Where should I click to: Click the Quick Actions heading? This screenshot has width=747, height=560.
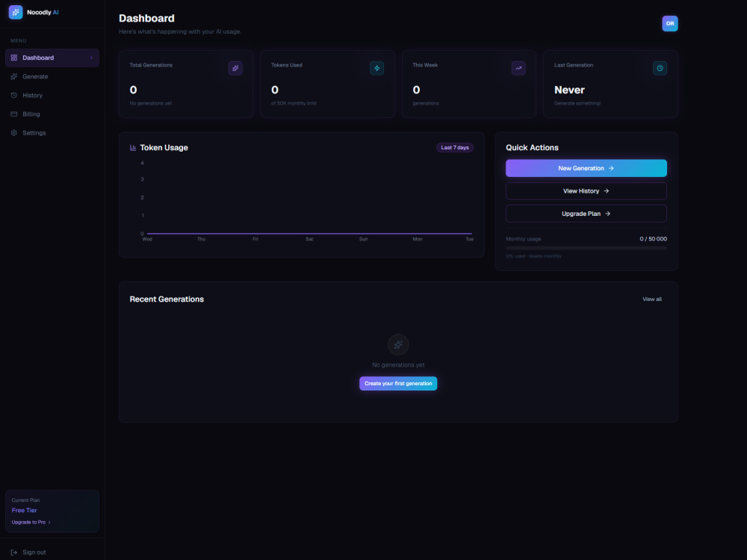(532, 148)
